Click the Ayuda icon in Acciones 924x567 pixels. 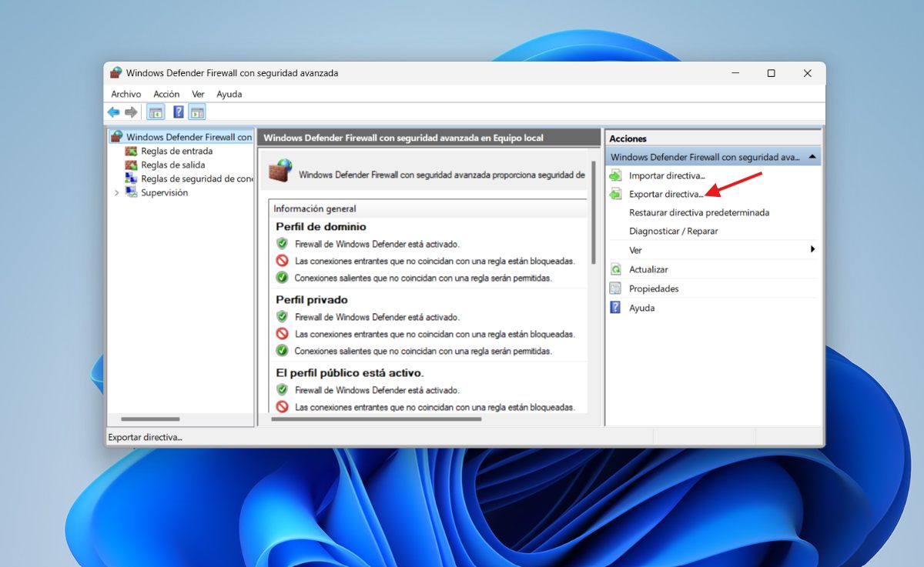point(615,308)
